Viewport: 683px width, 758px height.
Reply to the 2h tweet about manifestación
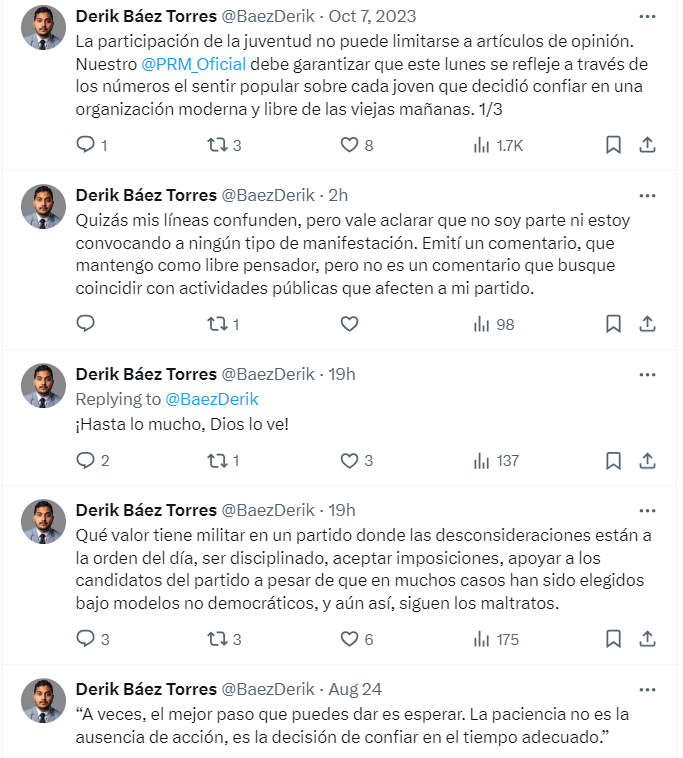coord(86,323)
